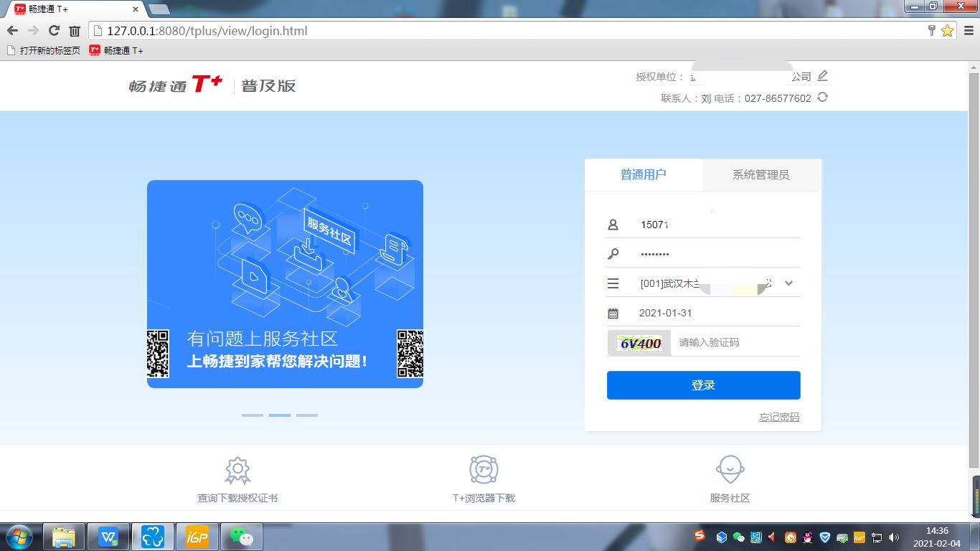Click the user silhouette icon beside username
Image resolution: width=980 pixels, height=551 pixels.
[x=613, y=225]
